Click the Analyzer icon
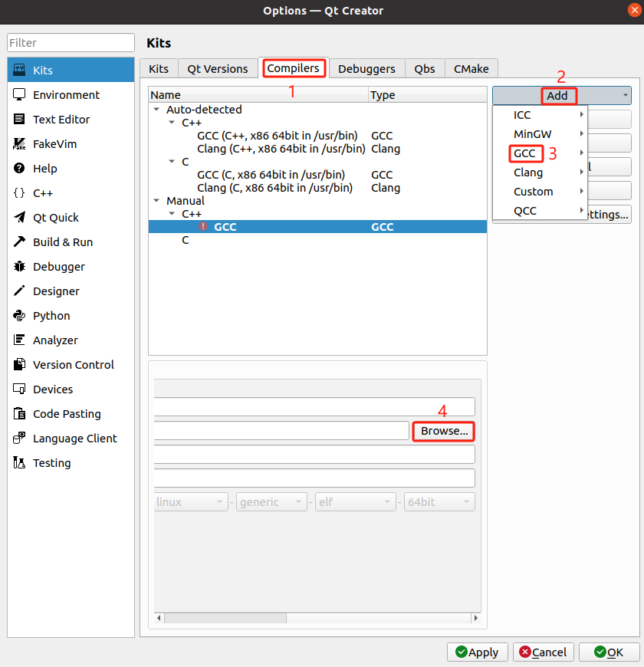 [19, 340]
